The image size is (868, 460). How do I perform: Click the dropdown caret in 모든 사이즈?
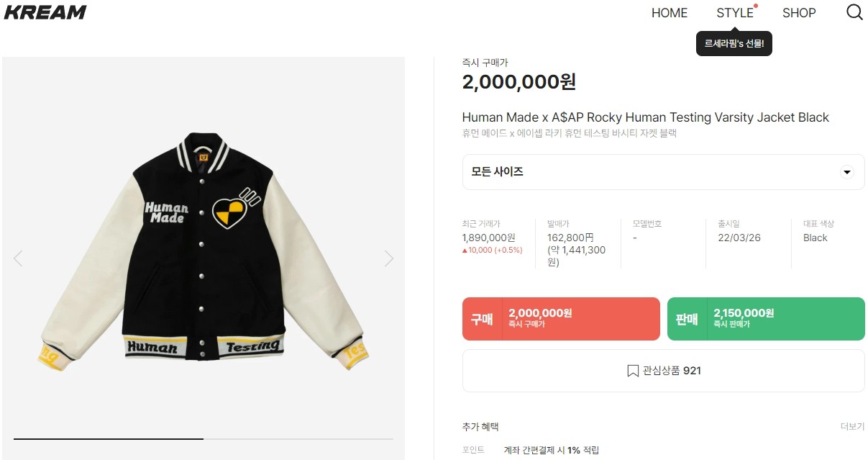click(x=846, y=173)
